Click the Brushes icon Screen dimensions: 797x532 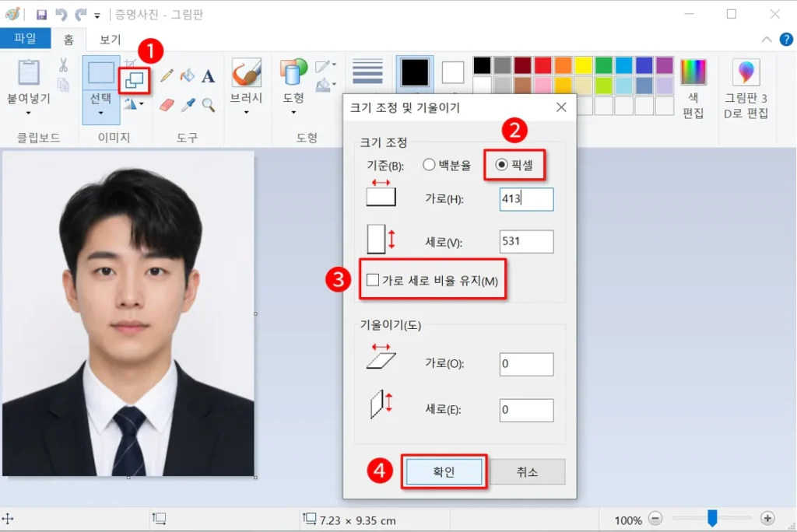(x=247, y=72)
